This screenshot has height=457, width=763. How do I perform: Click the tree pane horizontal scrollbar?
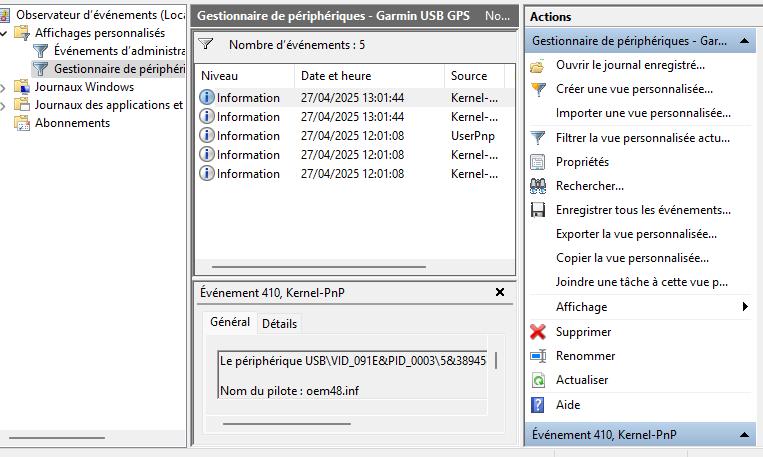[x=57, y=438]
